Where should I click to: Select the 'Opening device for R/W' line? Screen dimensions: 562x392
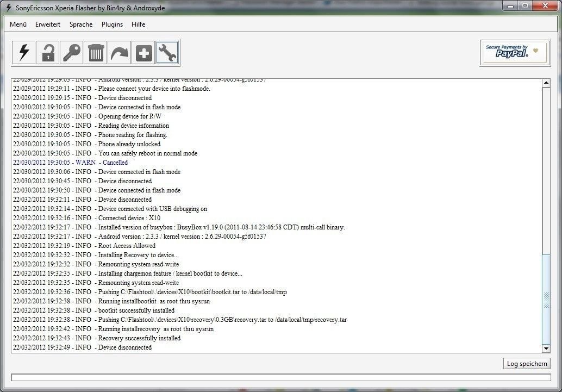click(x=87, y=116)
